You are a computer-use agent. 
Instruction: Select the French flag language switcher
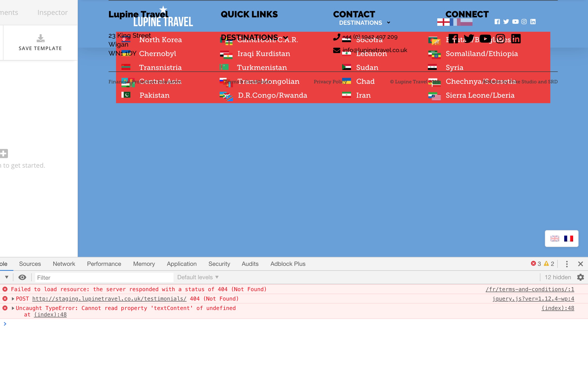568,239
